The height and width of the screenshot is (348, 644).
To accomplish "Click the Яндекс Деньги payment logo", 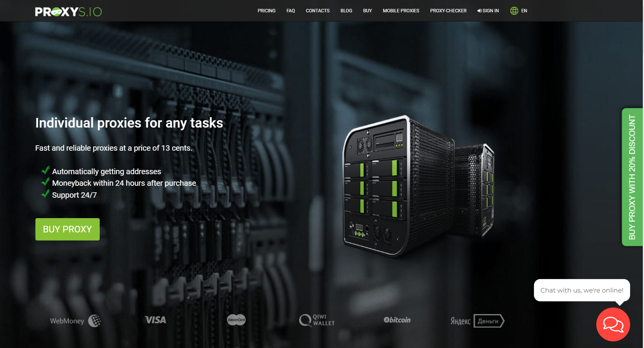I will coord(477,321).
